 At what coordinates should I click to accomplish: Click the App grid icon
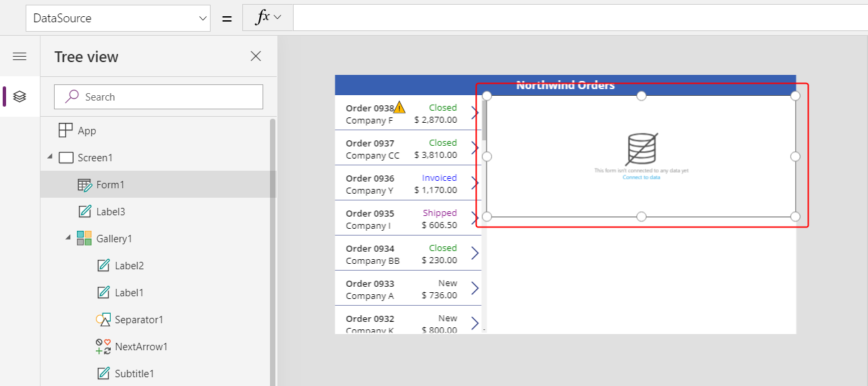[65, 130]
